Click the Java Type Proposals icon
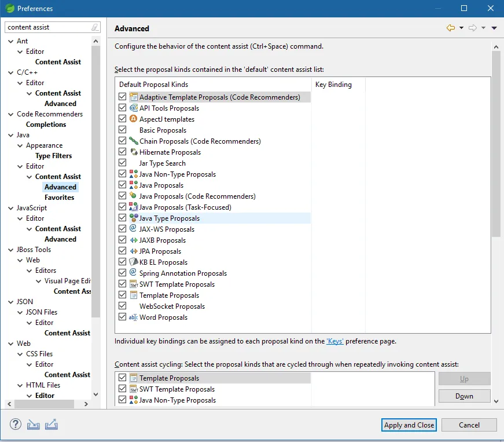 coord(134,218)
